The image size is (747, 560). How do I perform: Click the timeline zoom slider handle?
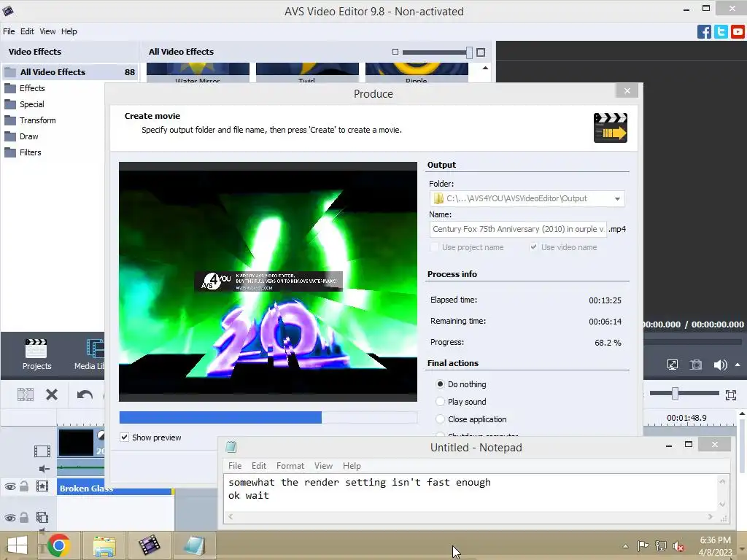(x=675, y=393)
